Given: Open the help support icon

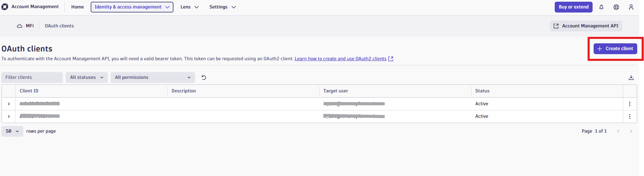Looking at the screenshot, I should 616,7.
